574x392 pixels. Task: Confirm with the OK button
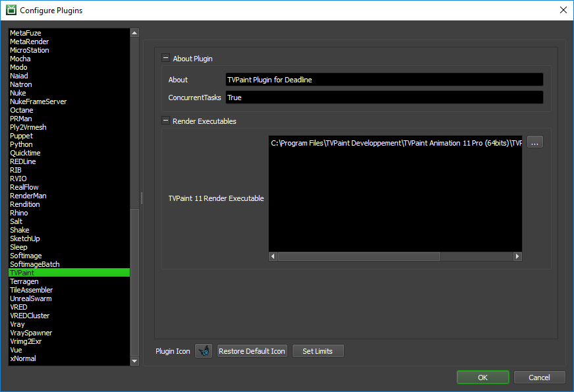click(x=483, y=378)
